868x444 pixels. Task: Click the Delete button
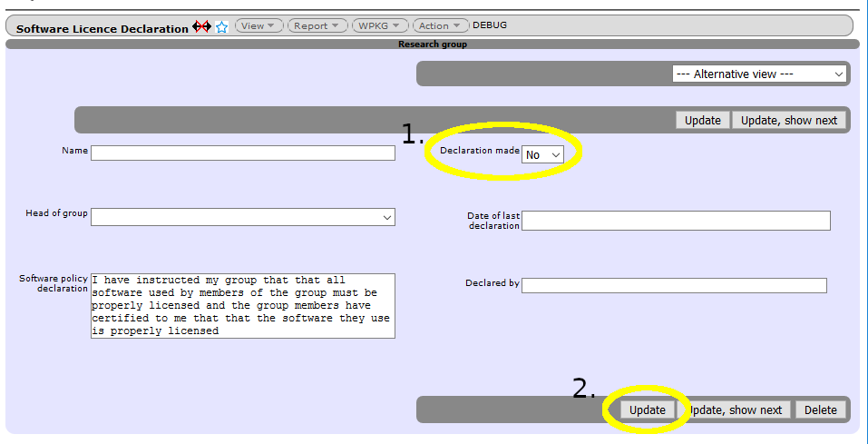click(x=821, y=409)
